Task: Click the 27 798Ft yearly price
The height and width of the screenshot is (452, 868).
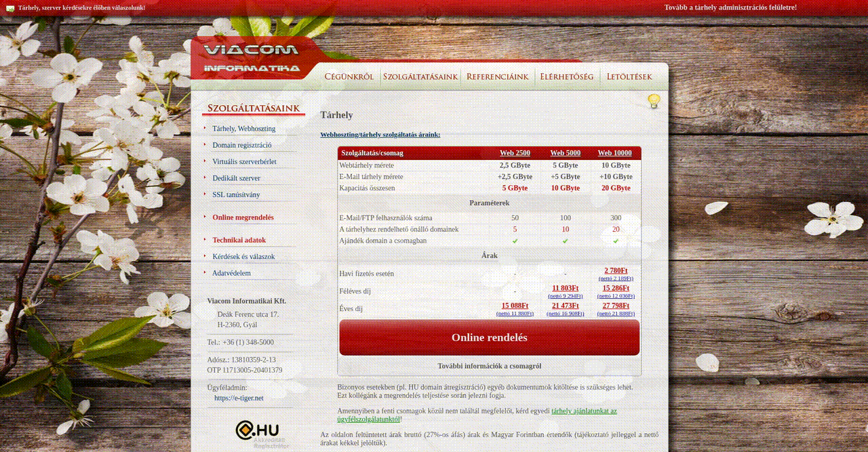Action: (x=616, y=306)
